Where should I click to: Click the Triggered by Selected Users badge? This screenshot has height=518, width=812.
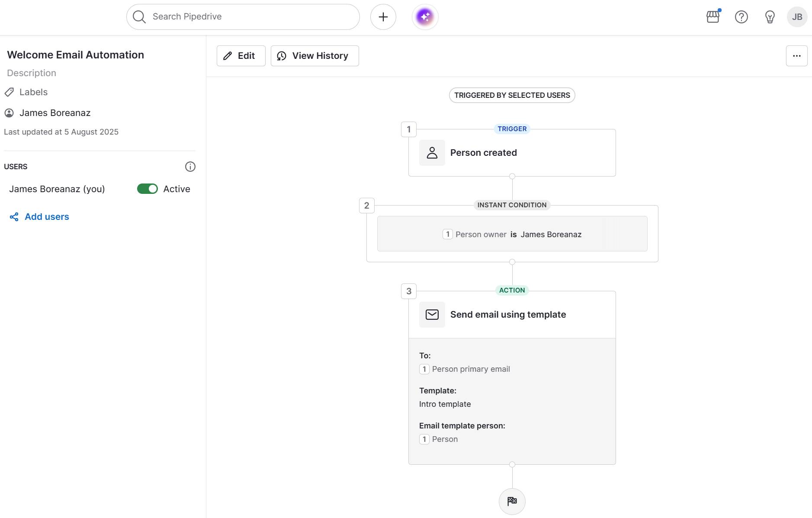tap(512, 95)
